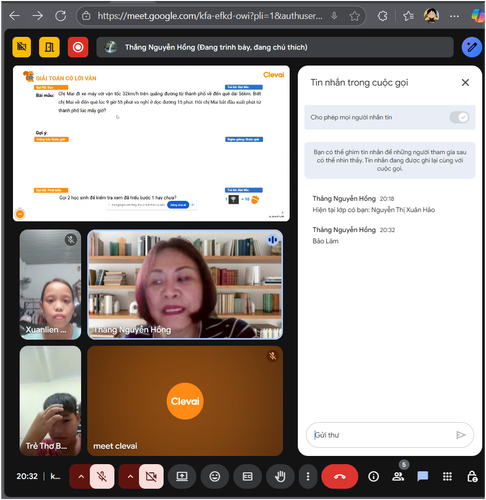This screenshot has height=500, width=486.
Task: Click the Tin nhắn trong cuộc gọi heading
Action: tap(359, 82)
